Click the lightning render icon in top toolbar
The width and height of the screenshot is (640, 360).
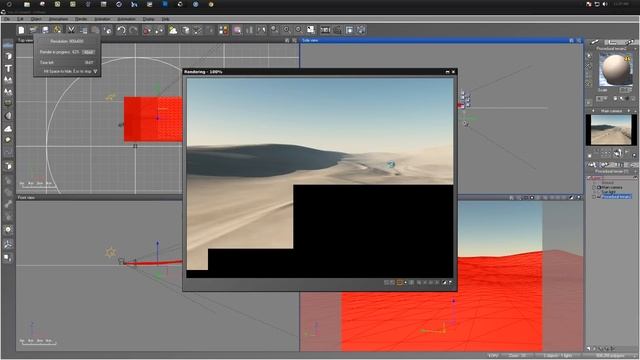(x=58, y=30)
